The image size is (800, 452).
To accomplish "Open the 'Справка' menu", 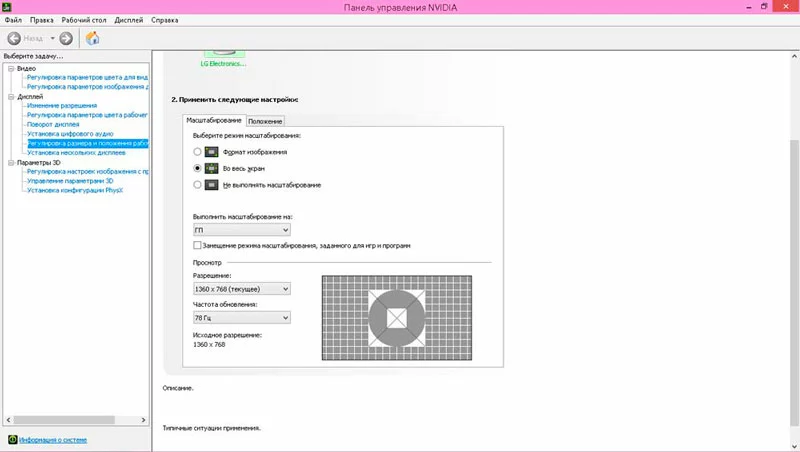I will point(164,20).
